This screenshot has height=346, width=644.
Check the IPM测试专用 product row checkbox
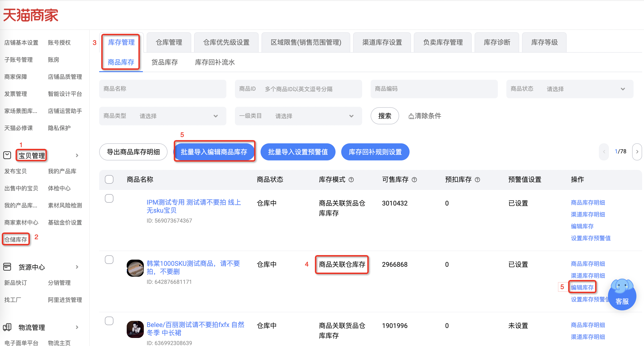coord(109,198)
